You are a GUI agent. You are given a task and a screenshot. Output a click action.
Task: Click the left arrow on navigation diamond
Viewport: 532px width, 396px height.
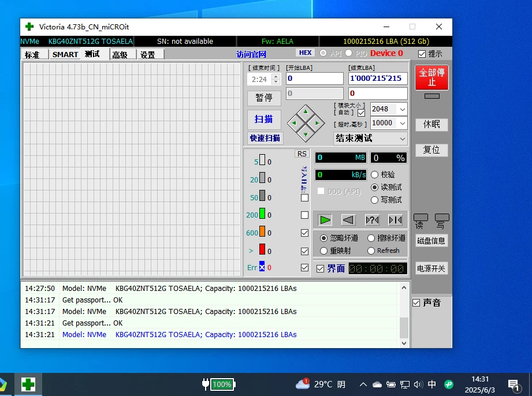(294, 123)
